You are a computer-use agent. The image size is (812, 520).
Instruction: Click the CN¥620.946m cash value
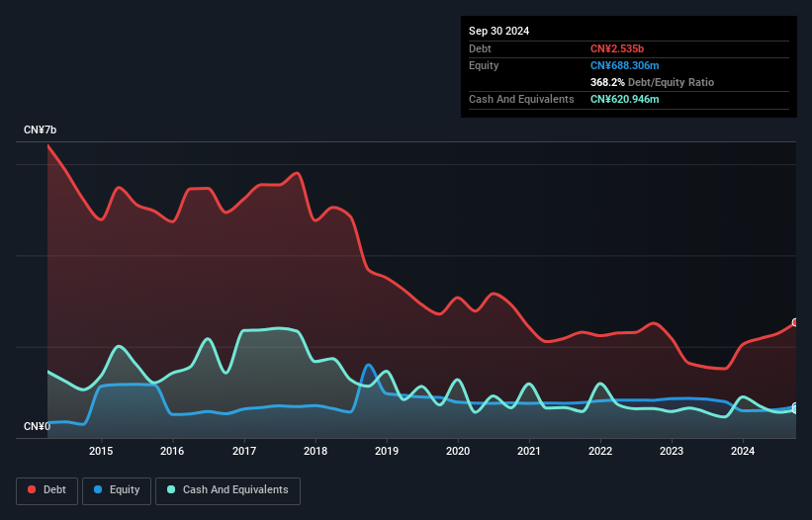[624, 99]
